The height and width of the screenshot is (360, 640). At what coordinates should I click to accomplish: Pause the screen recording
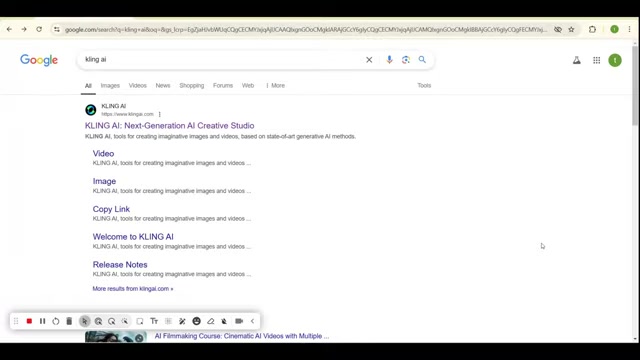[42, 321]
